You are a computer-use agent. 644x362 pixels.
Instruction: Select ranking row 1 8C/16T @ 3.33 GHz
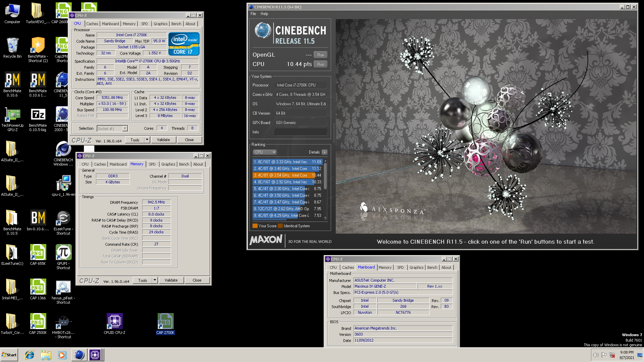[287, 162]
